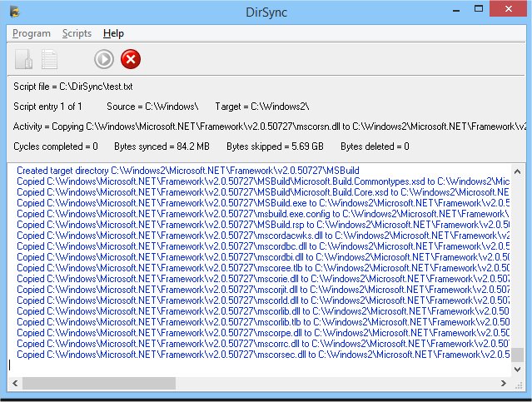
Task: Click the horizontal scroll right arrow
Action: coord(504,384)
